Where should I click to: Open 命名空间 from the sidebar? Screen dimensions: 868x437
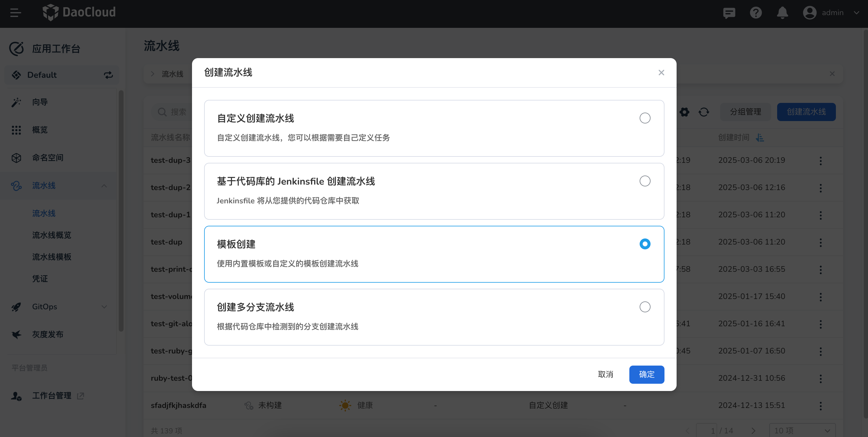(48, 157)
